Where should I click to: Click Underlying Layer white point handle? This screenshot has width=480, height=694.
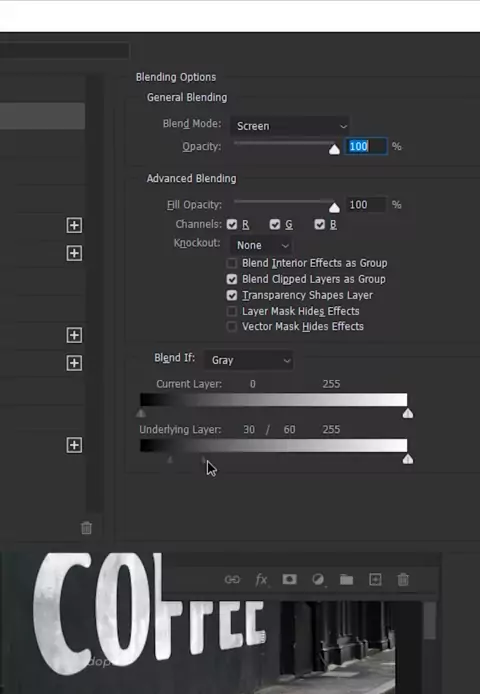coord(408,459)
